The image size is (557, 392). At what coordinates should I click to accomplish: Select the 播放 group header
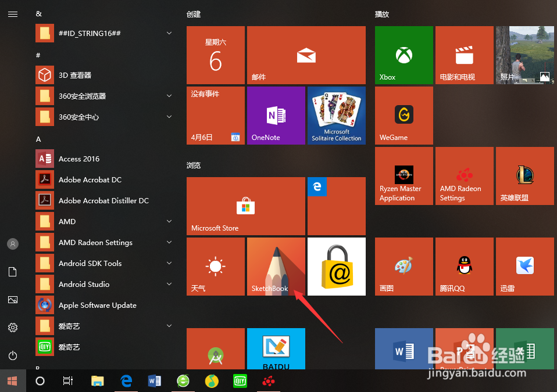pyautogui.click(x=382, y=14)
